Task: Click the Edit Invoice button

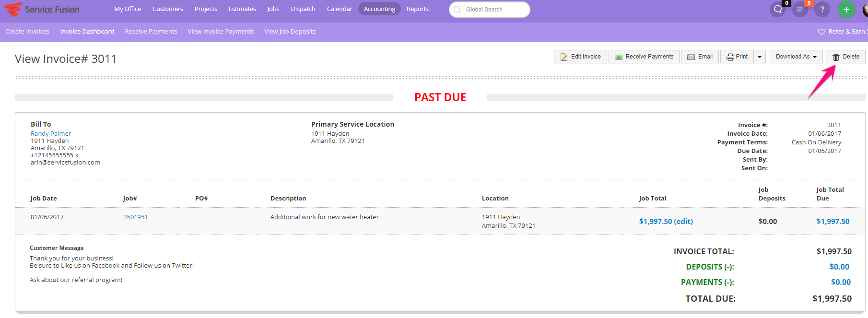Action: click(580, 57)
